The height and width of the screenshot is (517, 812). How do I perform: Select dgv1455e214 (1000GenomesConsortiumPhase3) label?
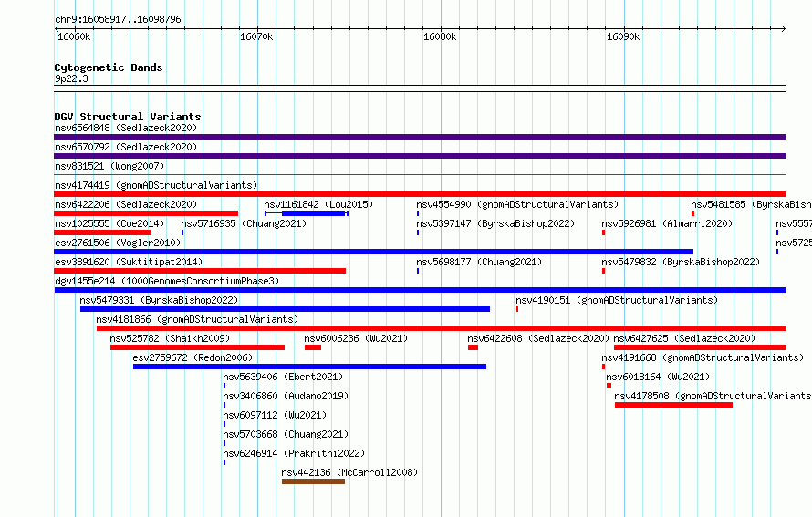[167, 281]
